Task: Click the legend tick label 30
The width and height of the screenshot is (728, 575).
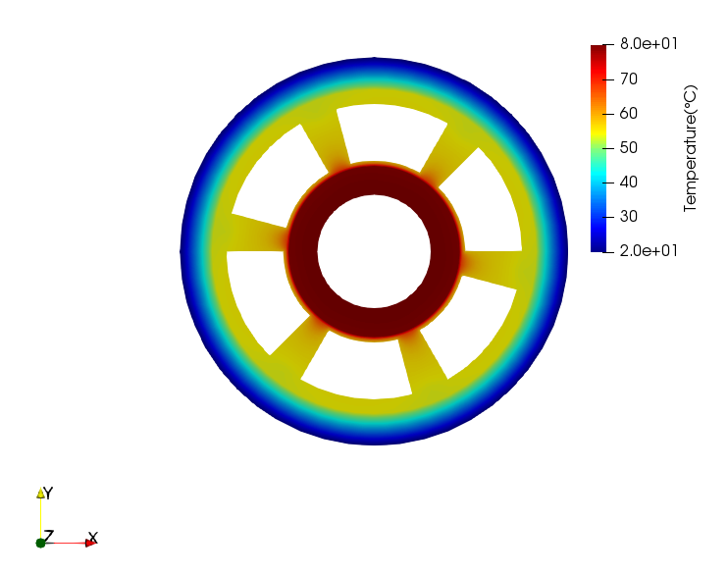Action: (x=629, y=217)
